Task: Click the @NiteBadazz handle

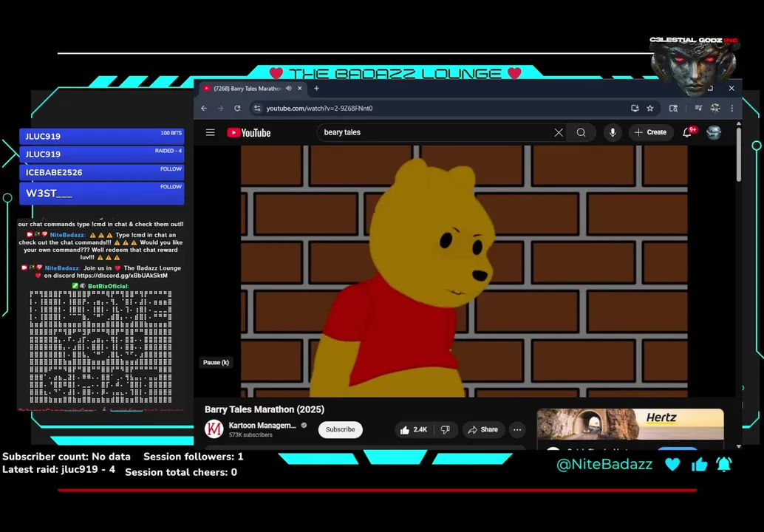Action: [x=604, y=464]
